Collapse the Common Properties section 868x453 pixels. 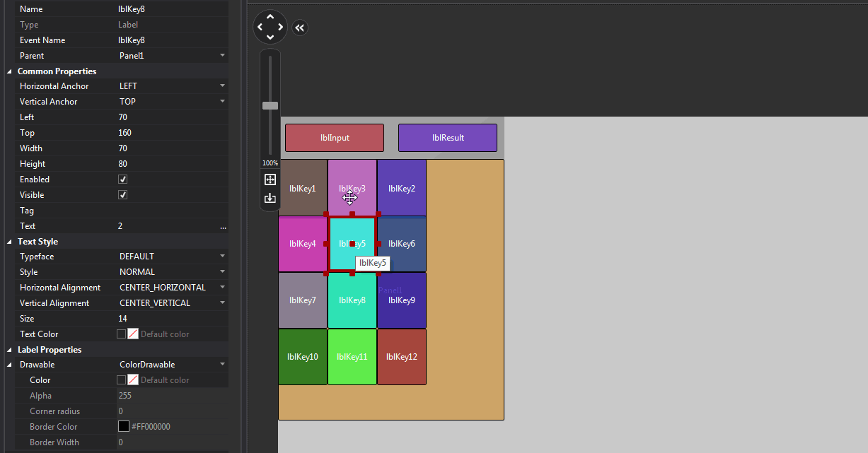(x=9, y=71)
